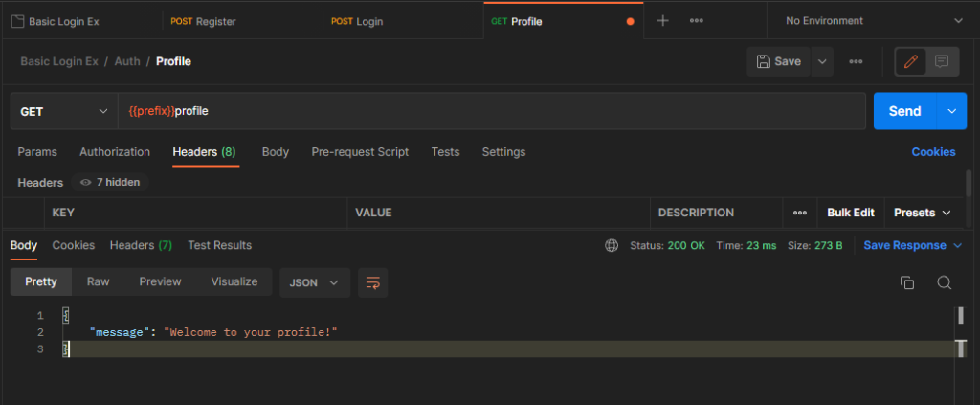Open the Cookies link
Viewport: 980px width, 405px height.
point(933,152)
